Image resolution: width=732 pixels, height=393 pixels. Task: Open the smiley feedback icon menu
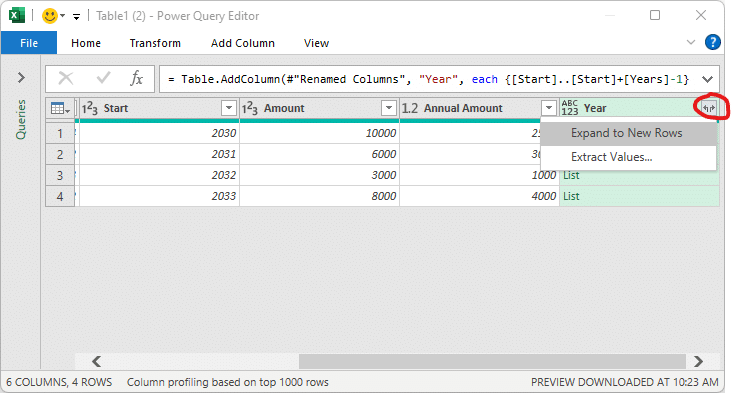(x=53, y=16)
